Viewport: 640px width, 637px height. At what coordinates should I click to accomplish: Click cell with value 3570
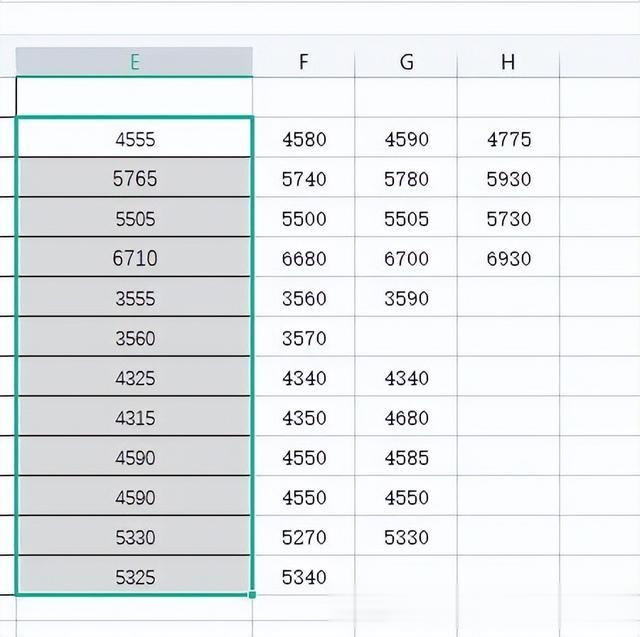pyautogui.click(x=304, y=337)
